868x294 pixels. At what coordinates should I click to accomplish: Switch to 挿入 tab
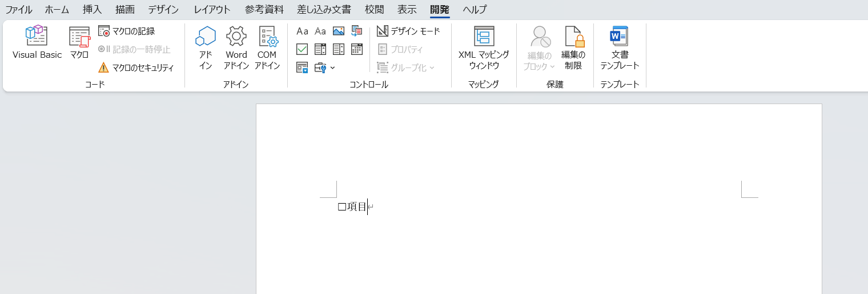coord(92,10)
